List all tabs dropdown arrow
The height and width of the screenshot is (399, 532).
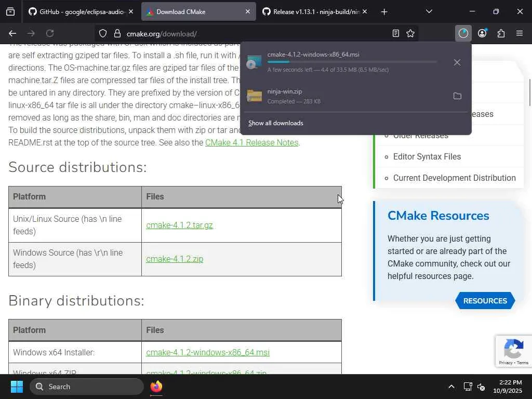click(429, 12)
